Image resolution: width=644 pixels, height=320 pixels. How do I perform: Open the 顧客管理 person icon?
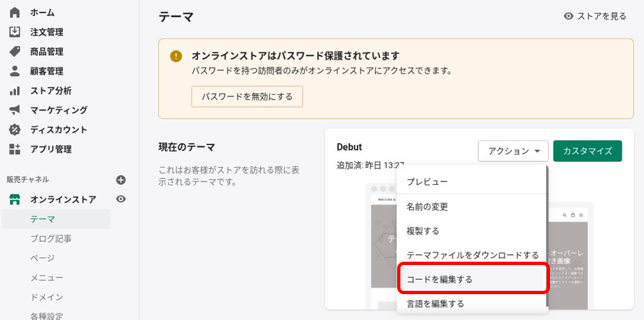15,71
